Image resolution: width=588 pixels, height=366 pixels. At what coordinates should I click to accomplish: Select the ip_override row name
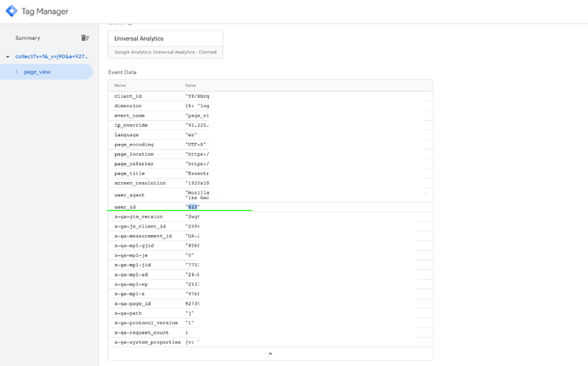(x=131, y=125)
